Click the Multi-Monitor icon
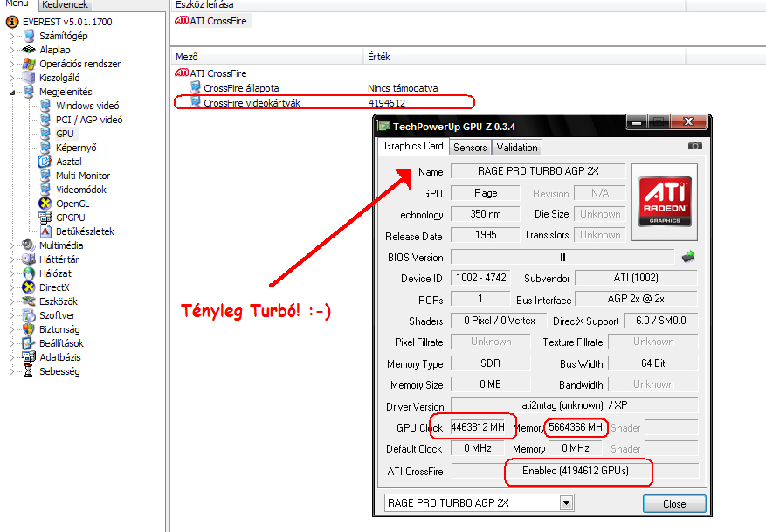Viewport: 766px width, 532px height. [45, 176]
